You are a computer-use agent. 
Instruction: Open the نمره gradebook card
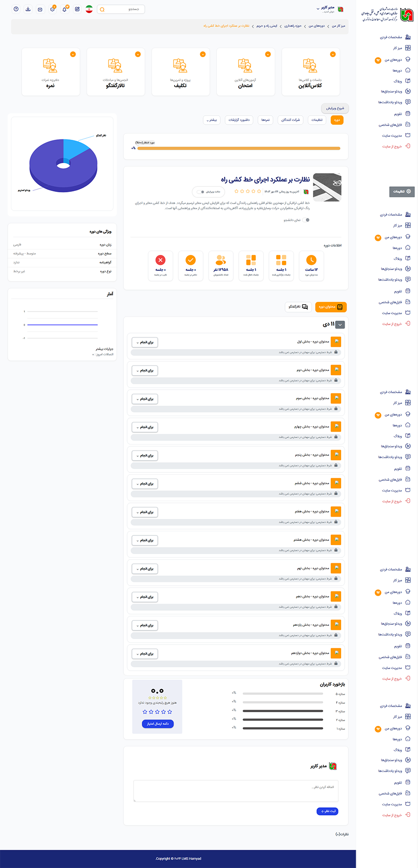tap(50, 72)
